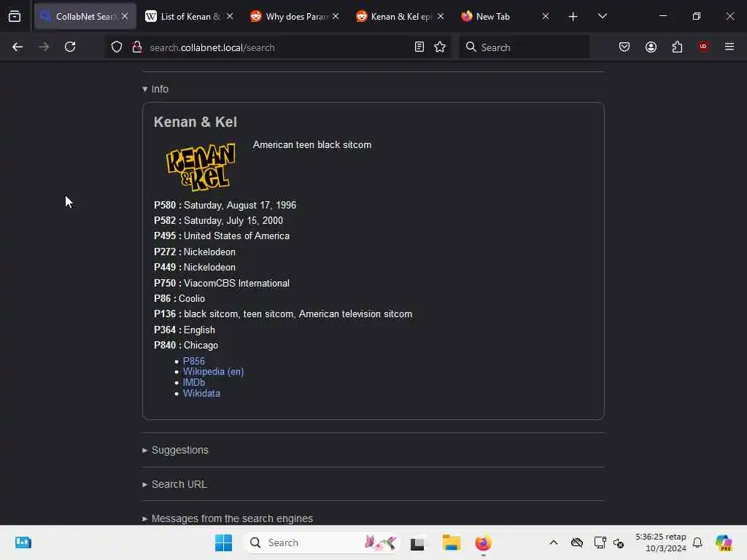Go forward to the next page

(44, 47)
